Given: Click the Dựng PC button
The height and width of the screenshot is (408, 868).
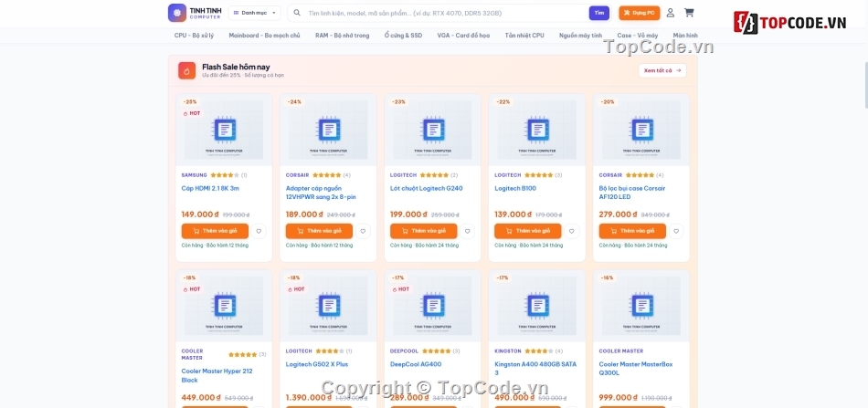Looking at the screenshot, I should (x=640, y=13).
